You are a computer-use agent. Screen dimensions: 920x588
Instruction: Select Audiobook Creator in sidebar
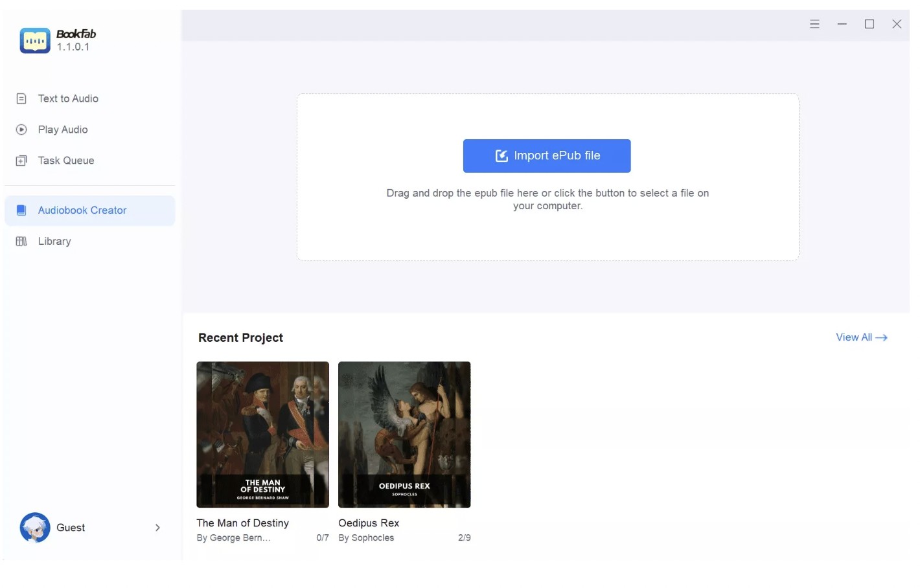89,210
